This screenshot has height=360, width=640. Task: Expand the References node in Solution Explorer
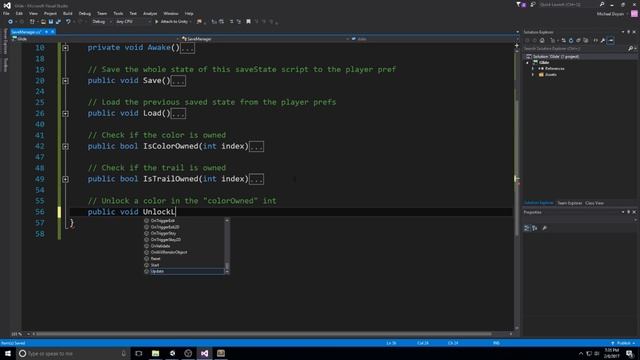tap(533, 69)
